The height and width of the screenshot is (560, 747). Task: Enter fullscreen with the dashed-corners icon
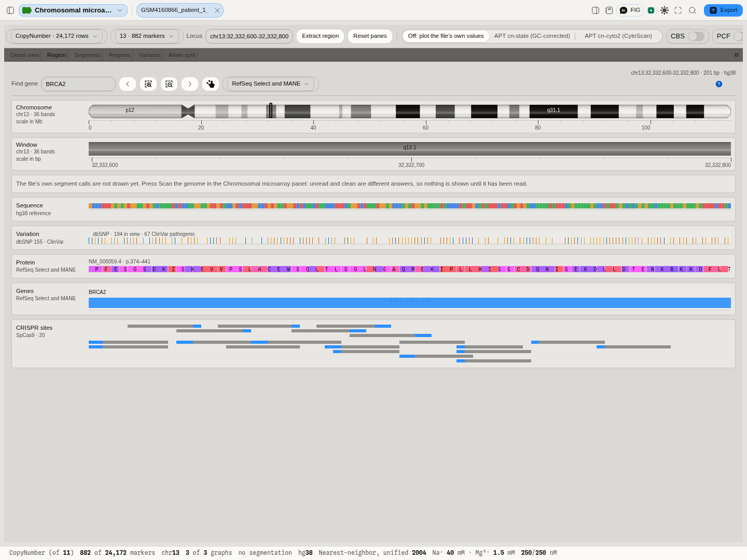[678, 10]
